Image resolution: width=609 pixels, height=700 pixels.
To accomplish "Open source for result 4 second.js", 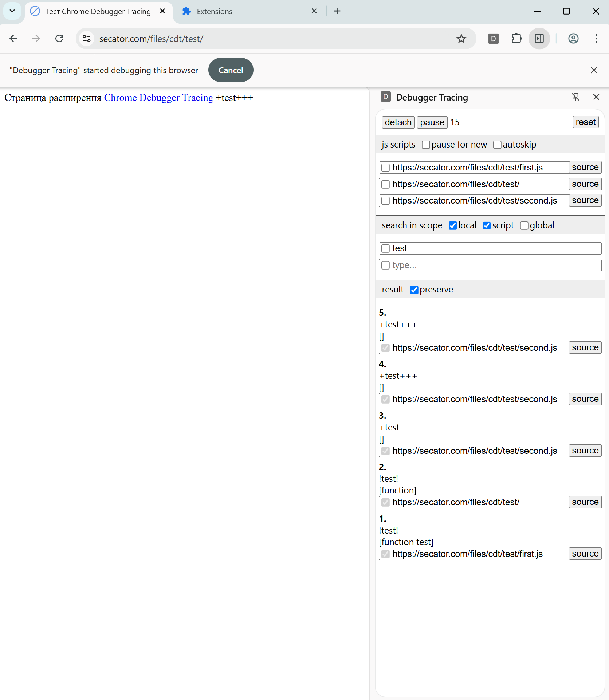I will pyautogui.click(x=585, y=399).
